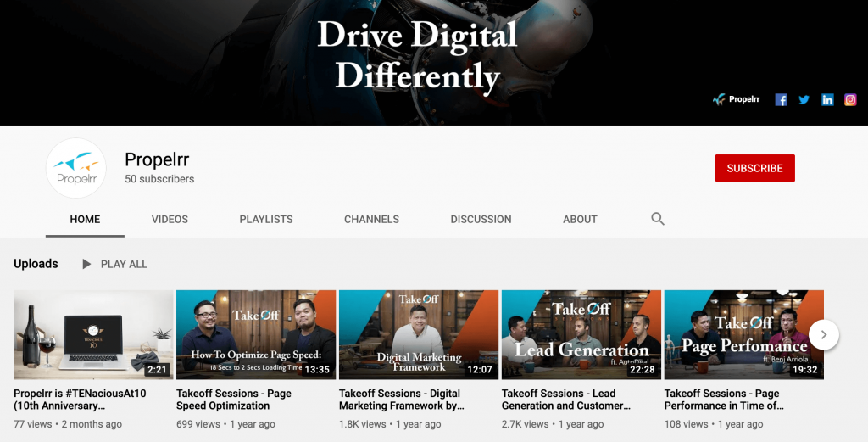The width and height of the screenshot is (868, 442).
Task: Click '2.7K views • 1 year ago' text
Action: [553, 424]
